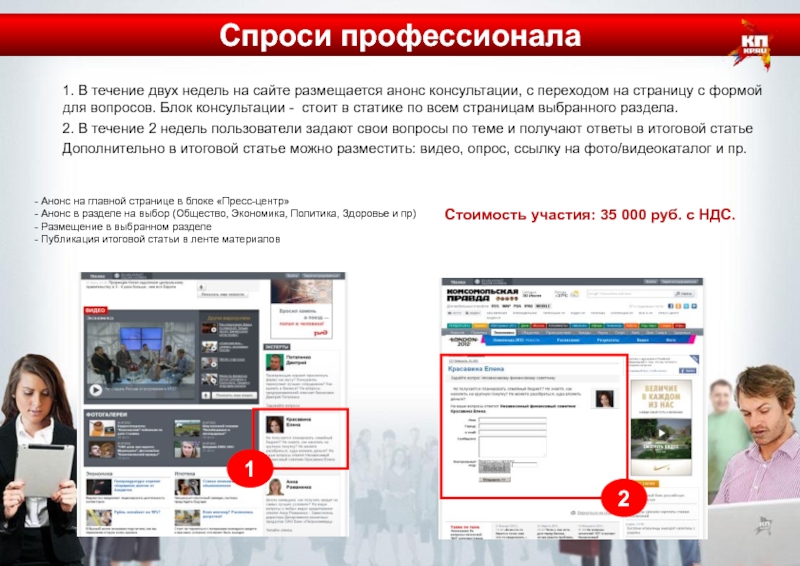This screenshot has height=566, width=800.
Task: Open the expert photo beside the form text
Action: [605, 399]
